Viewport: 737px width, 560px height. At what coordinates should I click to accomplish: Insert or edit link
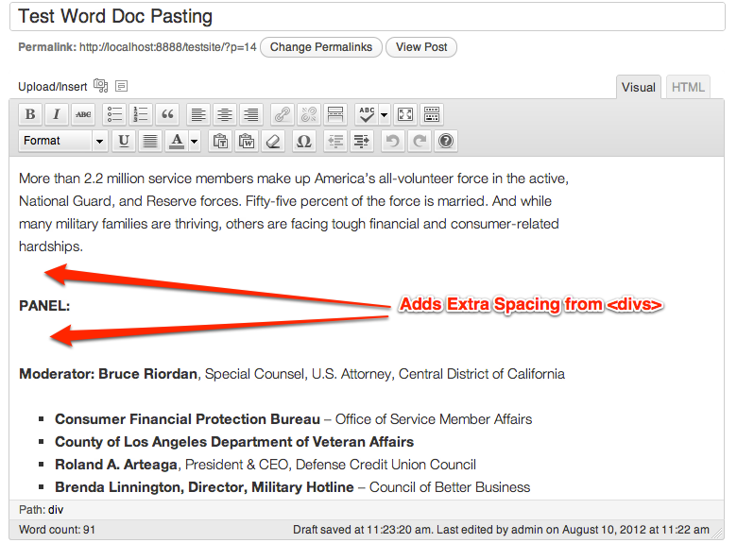282,114
